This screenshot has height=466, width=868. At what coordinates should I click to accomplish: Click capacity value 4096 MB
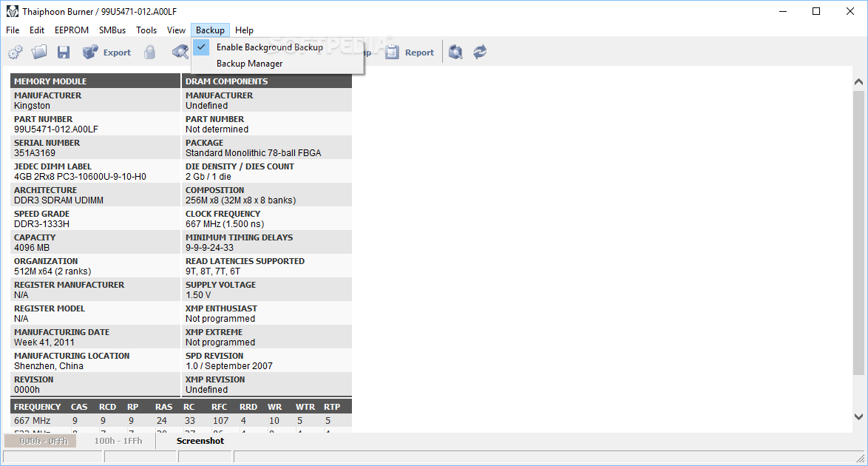32,248
